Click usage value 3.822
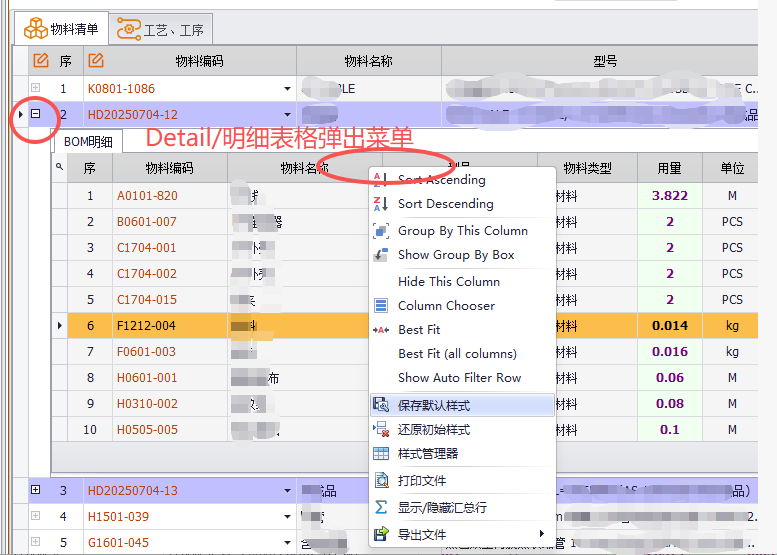 pos(670,196)
